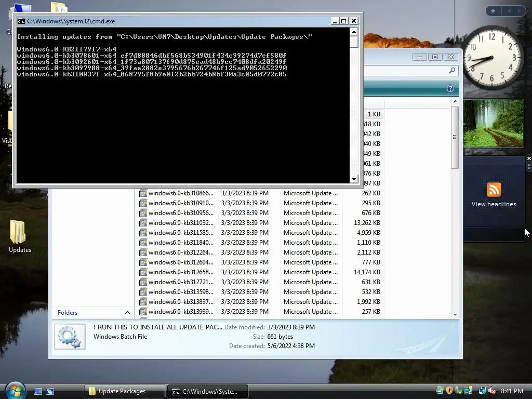This screenshot has width=532, height=399.
Task: Click Switch Between Windows quick launch icon
Action: tap(50, 392)
